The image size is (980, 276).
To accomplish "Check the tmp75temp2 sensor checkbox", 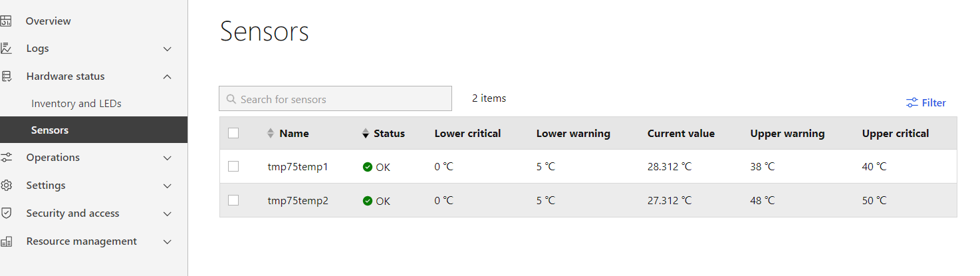I will pos(233,200).
